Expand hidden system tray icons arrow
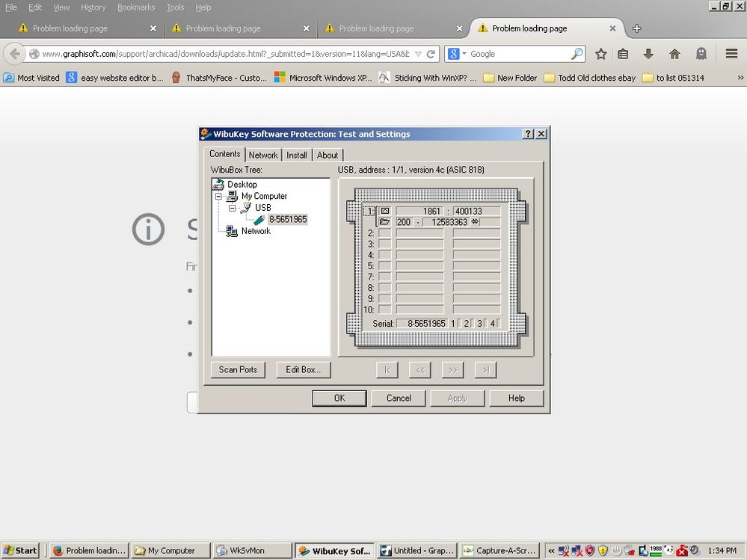Image resolution: width=747 pixels, height=560 pixels. [x=551, y=550]
